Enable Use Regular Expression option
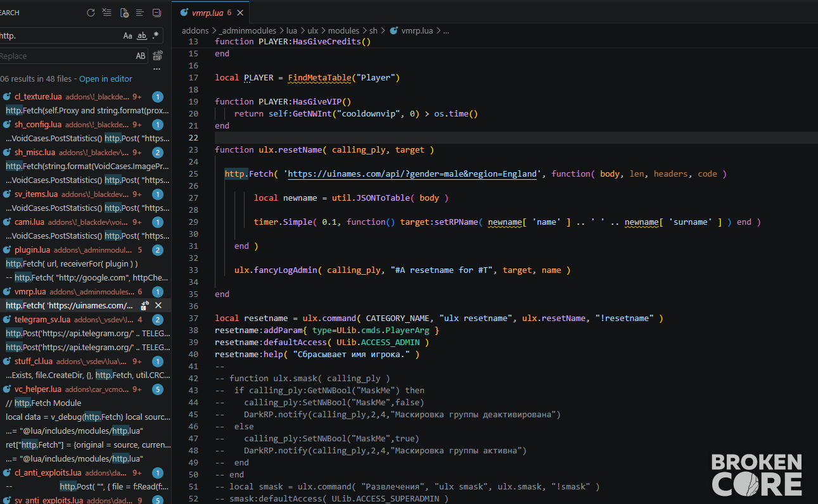This screenshot has height=504, width=818. 155,36
